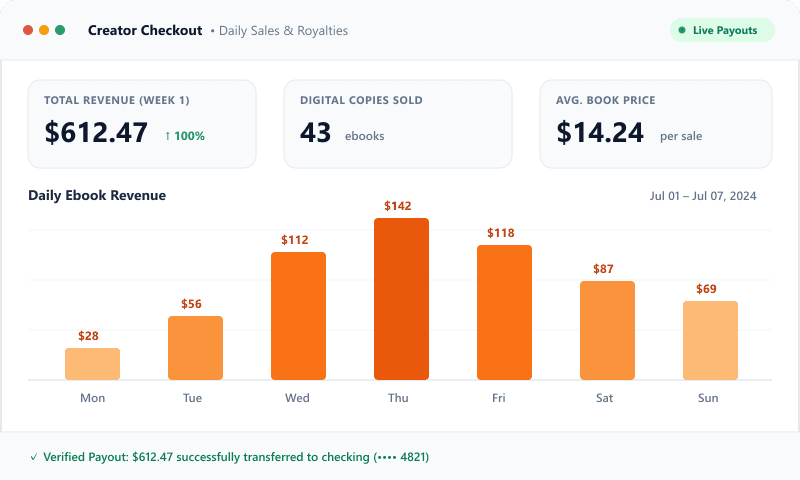This screenshot has width=800, height=480.
Task: Select the Thursday revenue bar
Action: [x=402, y=299]
